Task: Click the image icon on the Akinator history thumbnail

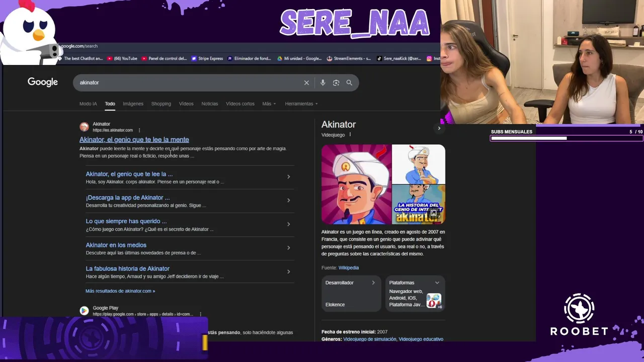Action: 434,213
